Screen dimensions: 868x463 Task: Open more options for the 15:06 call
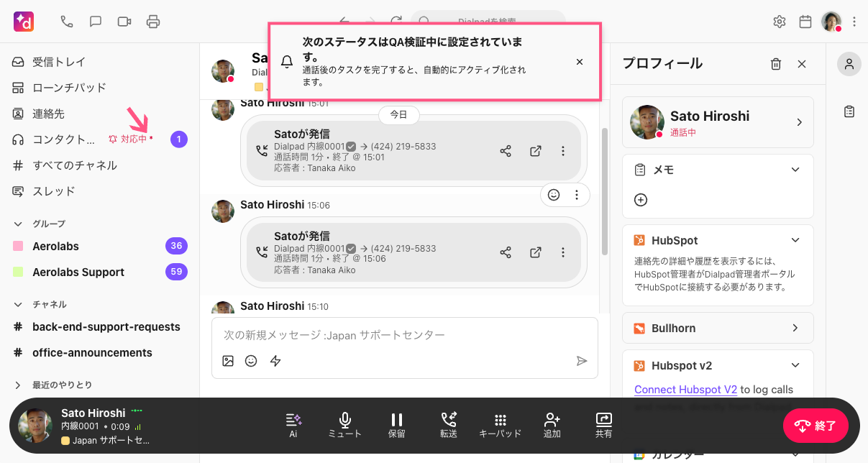pos(563,252)
